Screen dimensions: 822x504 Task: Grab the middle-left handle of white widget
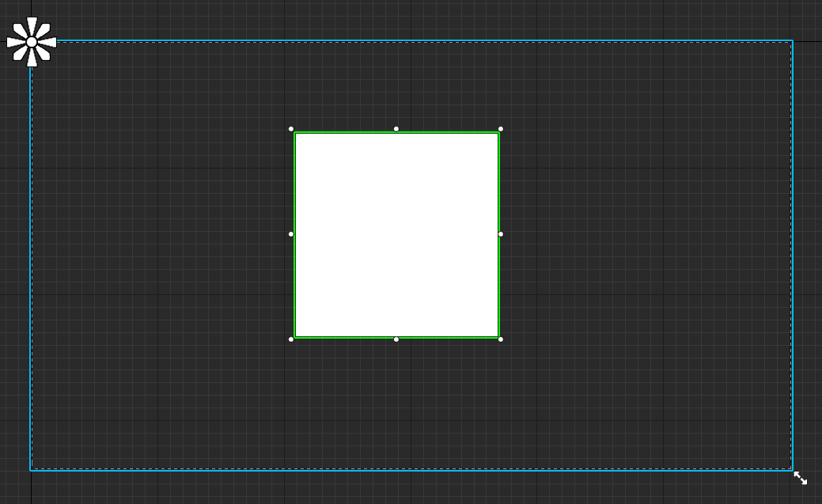[291, 234]
